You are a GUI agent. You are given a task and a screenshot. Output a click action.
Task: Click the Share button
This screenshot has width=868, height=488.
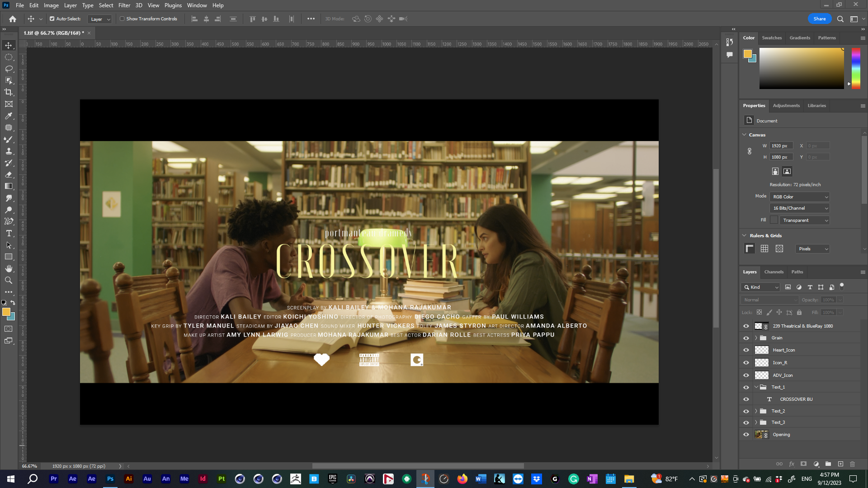(x=819, y=19)
